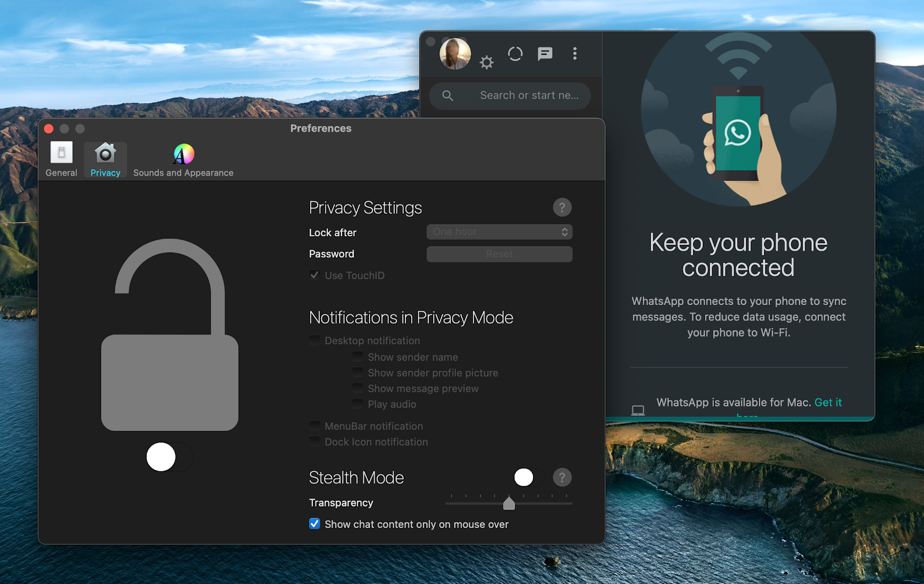Click Keep your phone connected heading
Screen dimensions: 924x584
coord(738,255)
